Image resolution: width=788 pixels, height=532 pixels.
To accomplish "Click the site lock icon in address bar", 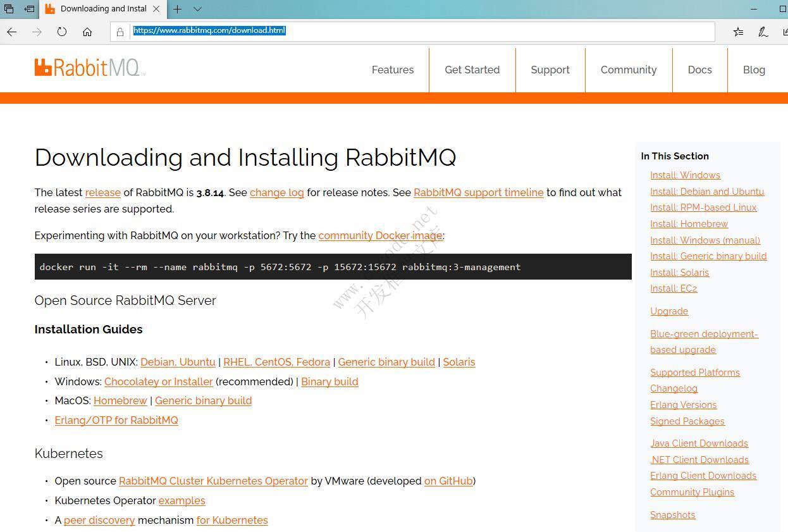I will coord(120,32).
